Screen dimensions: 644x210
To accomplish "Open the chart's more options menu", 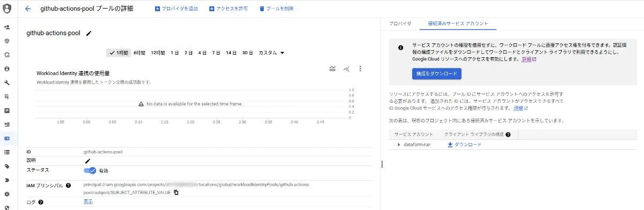I will click(361, 69).
